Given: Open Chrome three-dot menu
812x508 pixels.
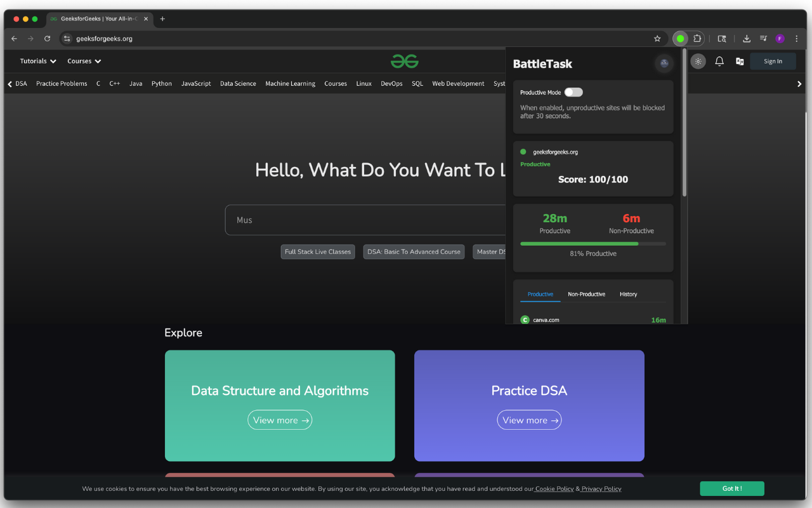Looking at the screenshot, I should click(x=797, y=39).
